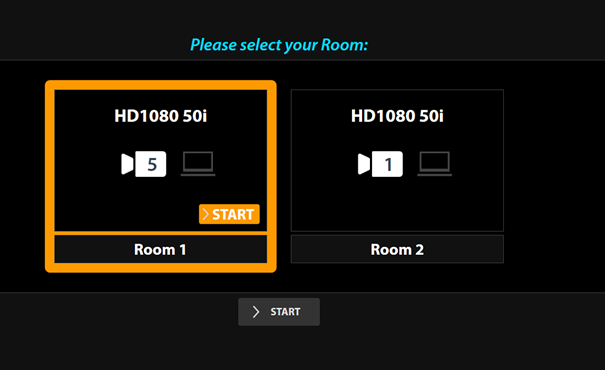Select the Room 1 label bar
The width and height of the screenshot is (605, 370).
click(161, 249)
